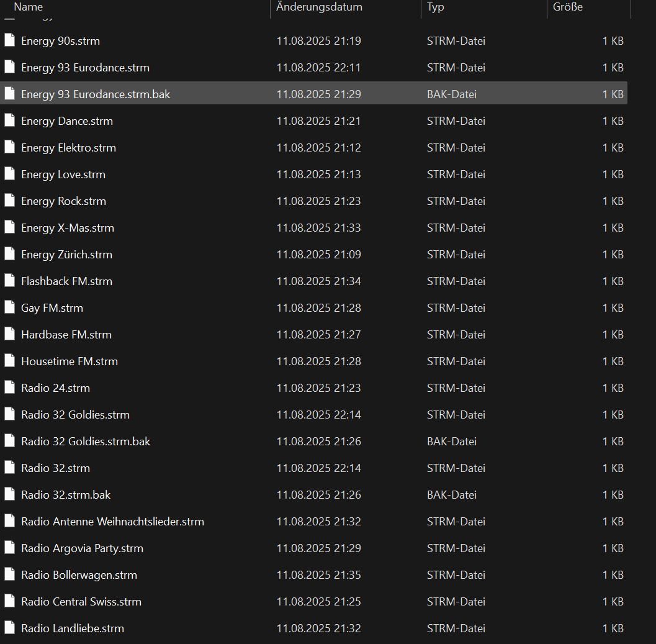Select file name Energy 93 Eurodance.strm.bak

point(96,94)
